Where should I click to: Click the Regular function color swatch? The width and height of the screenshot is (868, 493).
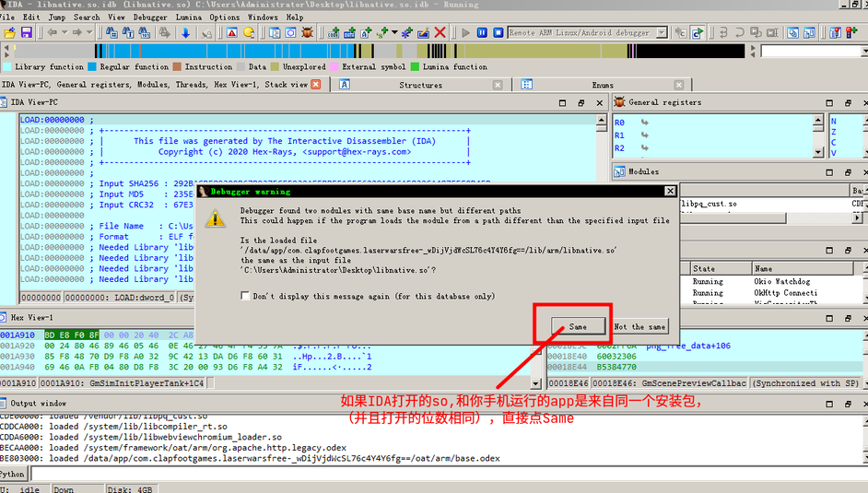click(92, 67)
